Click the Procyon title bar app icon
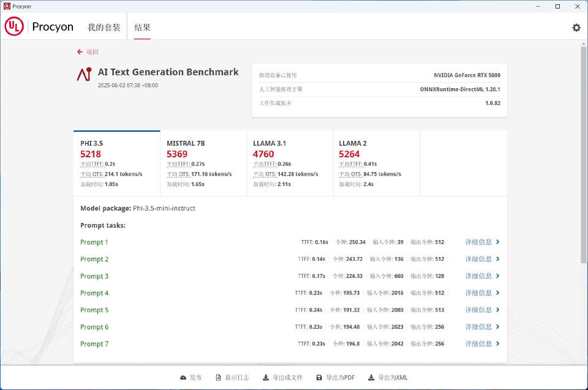Viewport: 588px width, 390px height. tap(6, 6)
